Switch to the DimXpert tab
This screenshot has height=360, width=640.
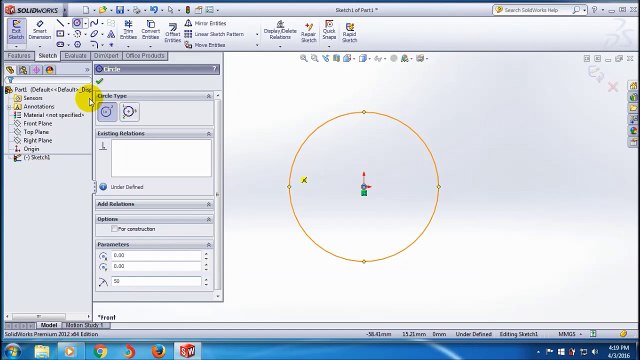click(x=106, y=56)
